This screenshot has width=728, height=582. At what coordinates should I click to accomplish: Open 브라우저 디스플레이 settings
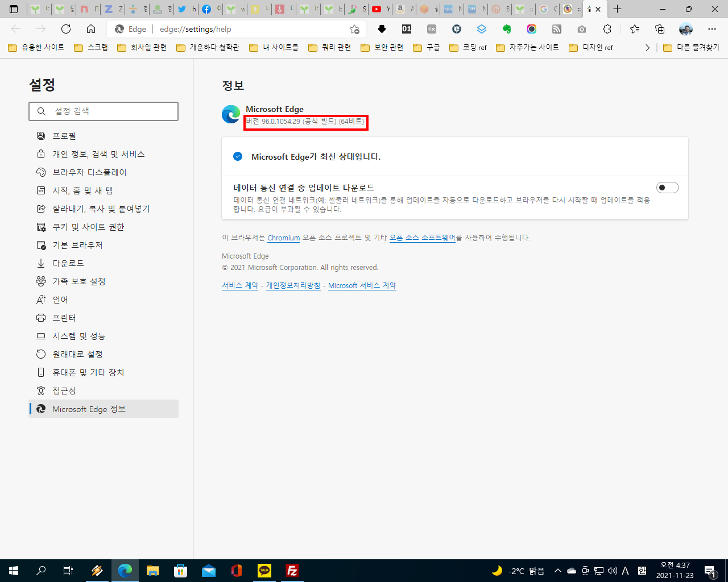tap(104, 172)
